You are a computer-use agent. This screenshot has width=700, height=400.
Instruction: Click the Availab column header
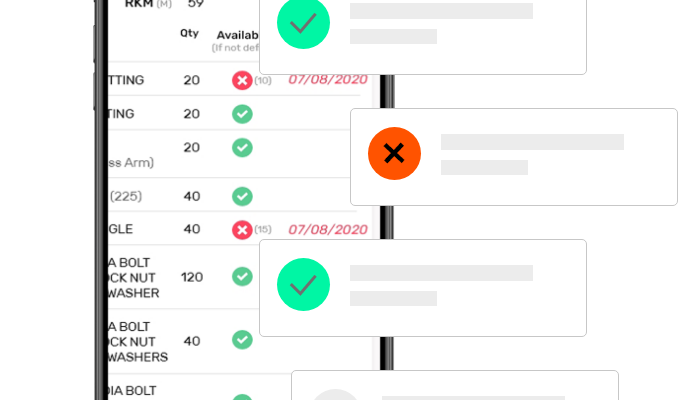pos(238,35)
